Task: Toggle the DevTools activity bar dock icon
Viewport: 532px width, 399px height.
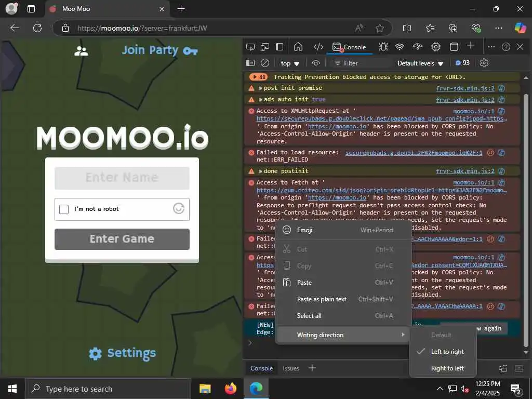Action: click(280, 47)
